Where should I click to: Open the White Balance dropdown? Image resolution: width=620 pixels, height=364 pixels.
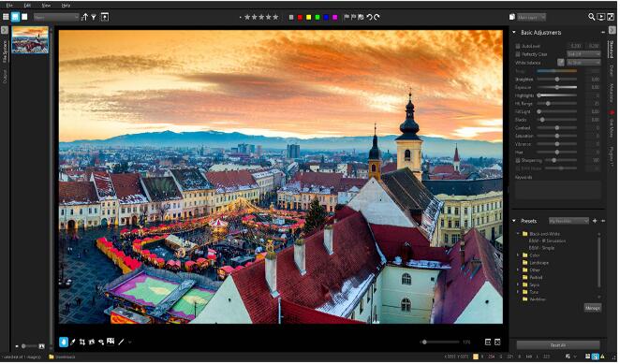pos(583,63)
